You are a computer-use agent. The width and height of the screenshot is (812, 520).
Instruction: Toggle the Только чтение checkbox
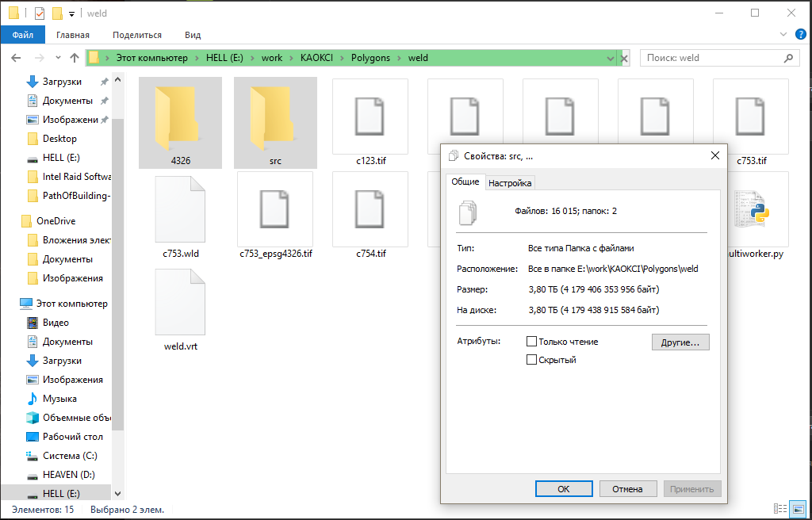[x=531, y=342]
